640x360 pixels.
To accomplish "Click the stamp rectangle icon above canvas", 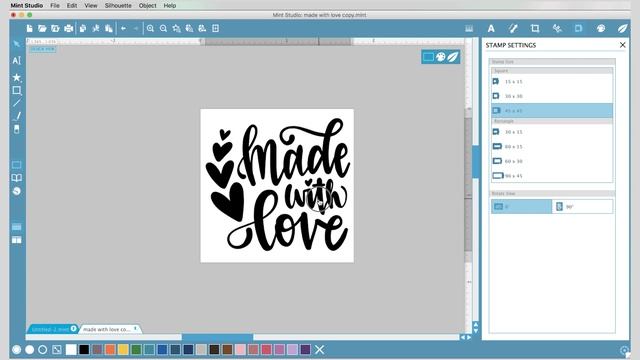I will tap(428, 57).
